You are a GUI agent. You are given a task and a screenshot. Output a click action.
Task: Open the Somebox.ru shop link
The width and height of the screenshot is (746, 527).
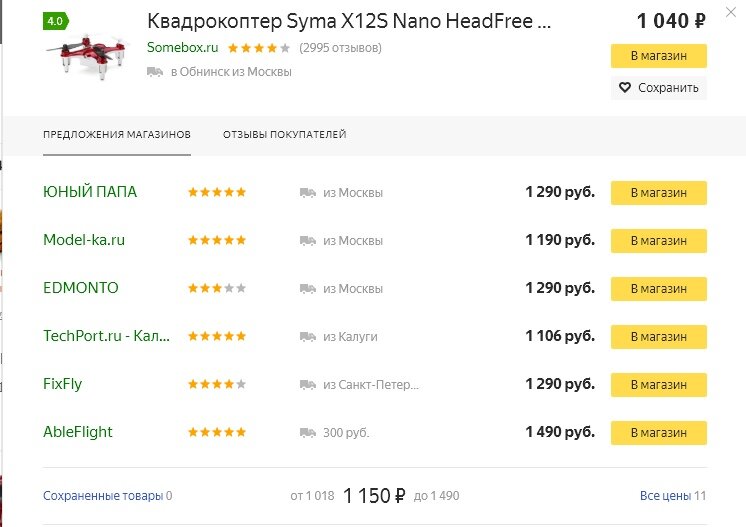coord(182,48)
